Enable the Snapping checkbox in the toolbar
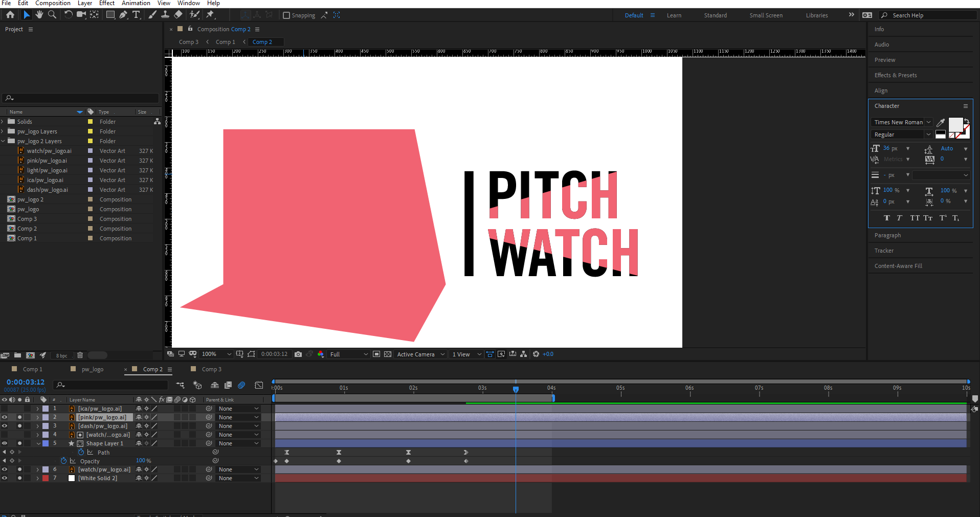The width and height of the screenshot is (980, 517). pos(287,15)
